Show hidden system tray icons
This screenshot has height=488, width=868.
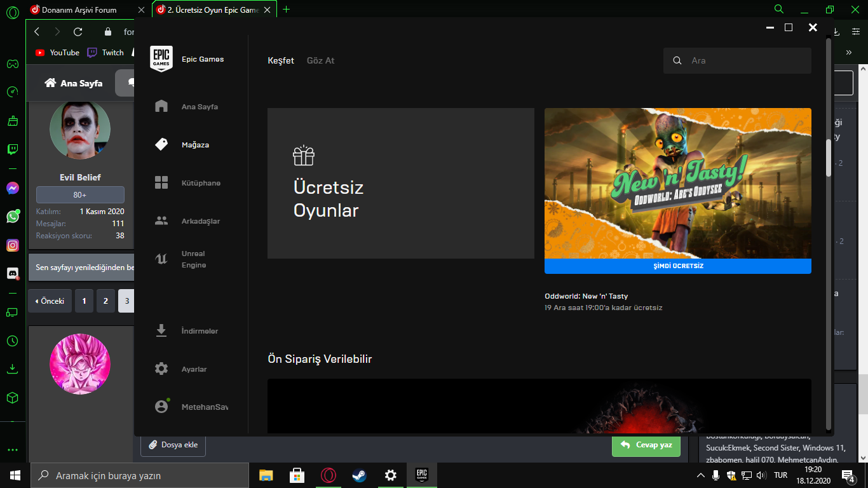(701, 475)
